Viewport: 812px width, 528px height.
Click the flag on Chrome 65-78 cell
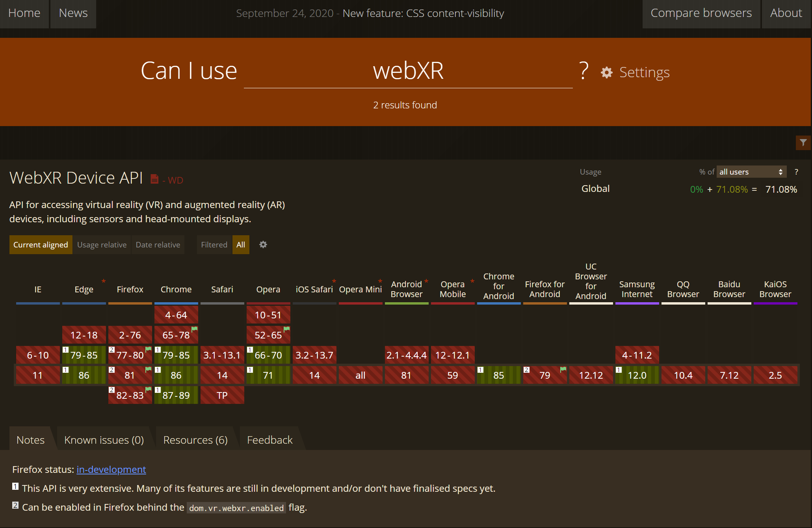194,329
